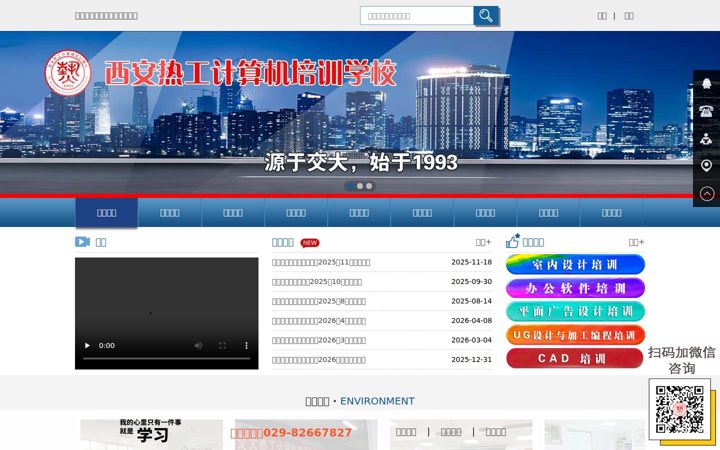Mute the video via speaker icon
Image resolution: width=720 pixels, height=450 pixels.
[x=198, y=345]
